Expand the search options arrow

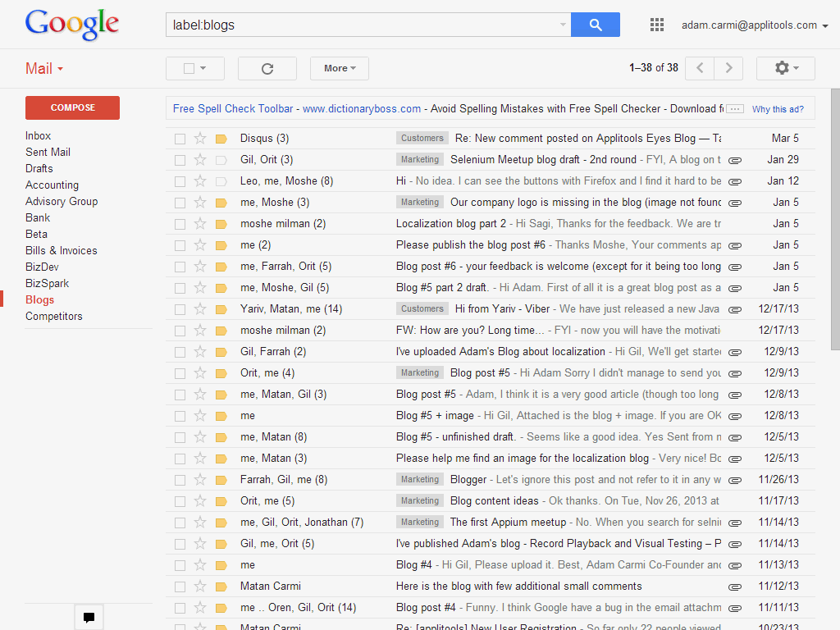click(x=563, y=25)
